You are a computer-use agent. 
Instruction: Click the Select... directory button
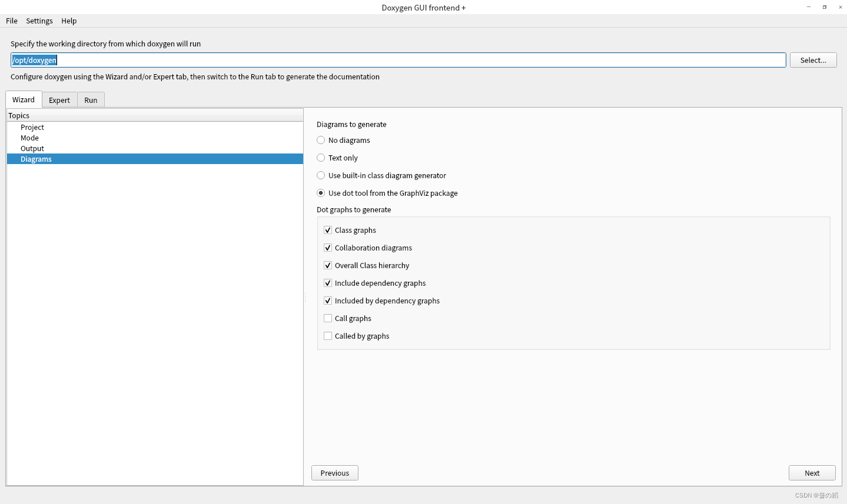coord(813,60)
